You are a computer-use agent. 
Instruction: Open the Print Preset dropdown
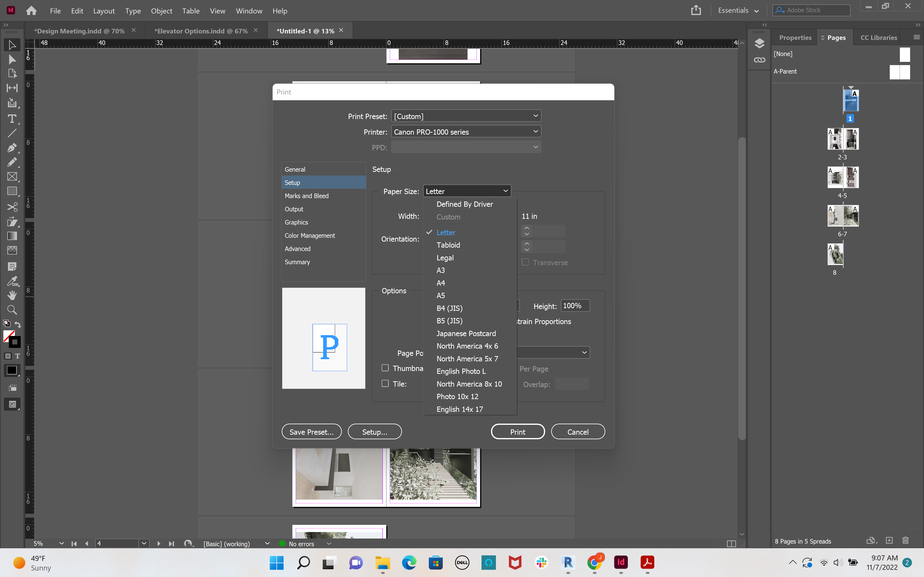click(x=466, y=116)
